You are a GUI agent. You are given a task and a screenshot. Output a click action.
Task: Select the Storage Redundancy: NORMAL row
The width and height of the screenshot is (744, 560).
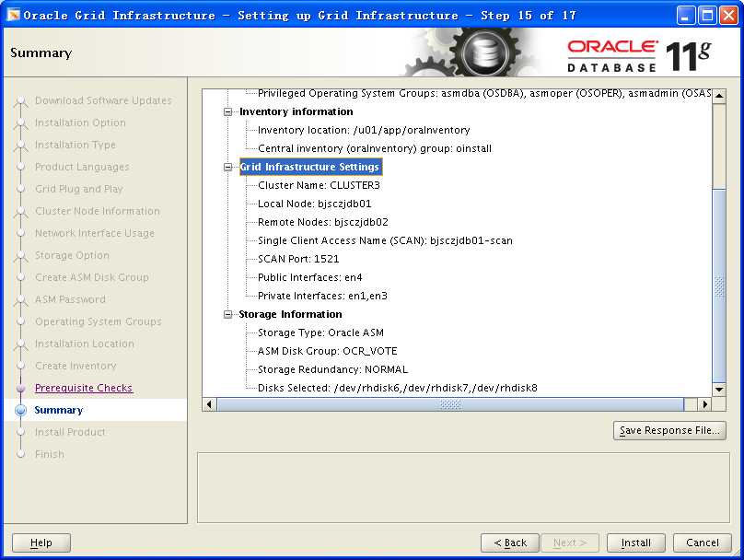(332, 369)
